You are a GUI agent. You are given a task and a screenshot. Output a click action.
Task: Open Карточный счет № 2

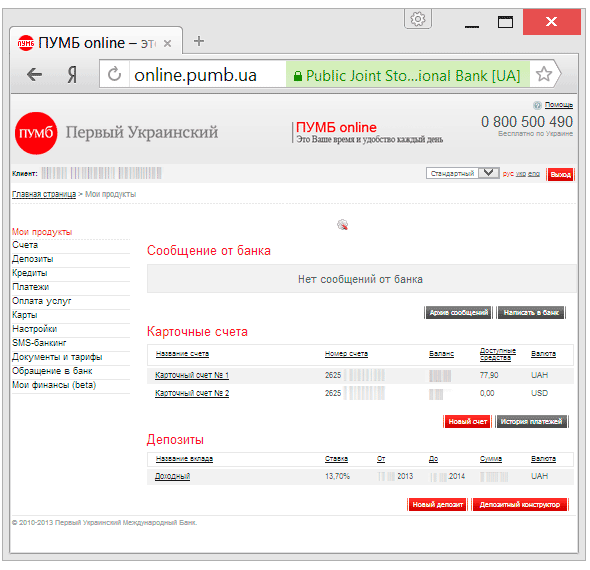(192, 393)
